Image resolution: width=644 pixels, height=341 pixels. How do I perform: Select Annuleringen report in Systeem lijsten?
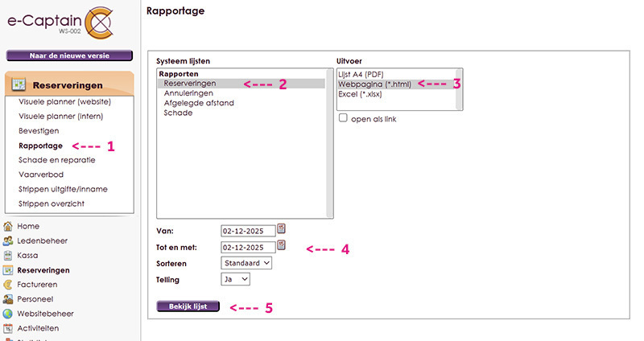[x=190, y=93]
